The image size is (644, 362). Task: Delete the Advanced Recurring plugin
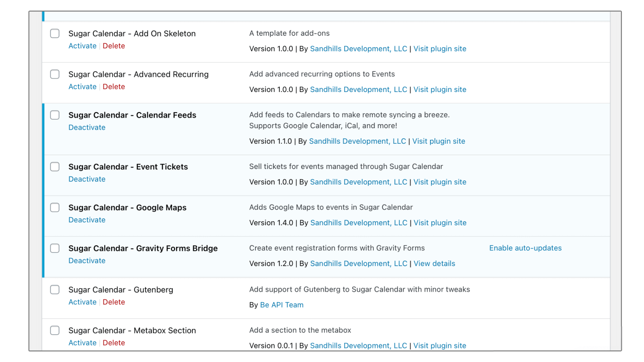click(x=114, y=86)
